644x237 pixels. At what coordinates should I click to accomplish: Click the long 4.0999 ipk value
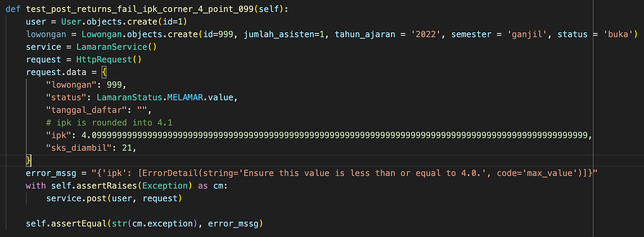(x=335, y=135)
